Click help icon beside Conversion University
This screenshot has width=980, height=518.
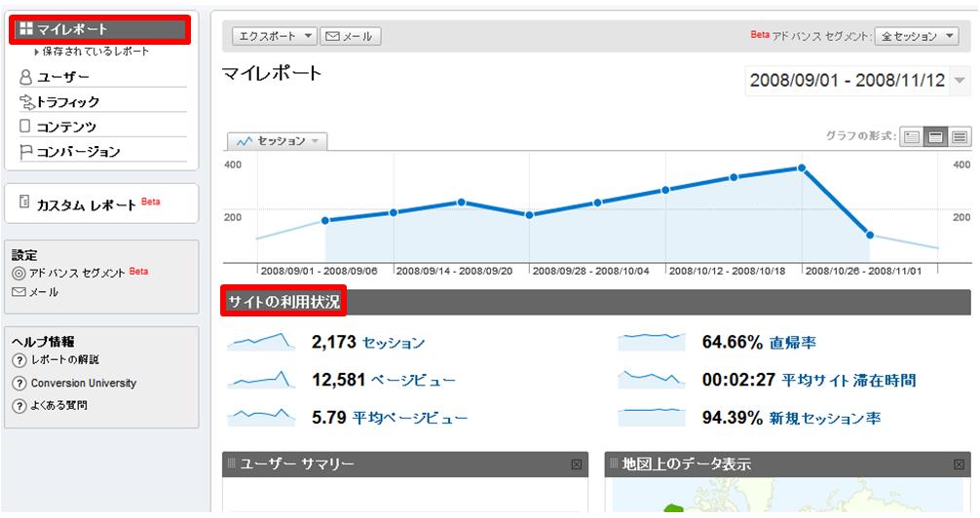pos(19,383)
